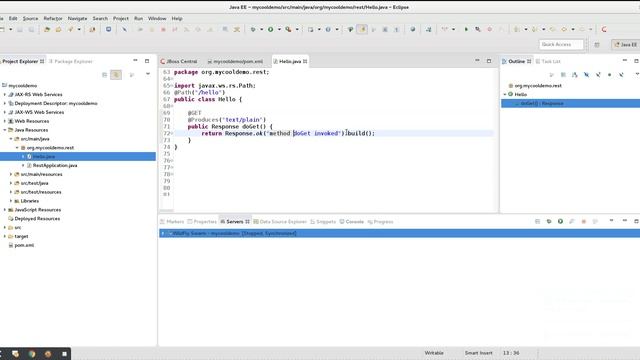The width and height of the screenshot is (640, 360).
Task: Switch to the Markers tab
Action: [x=172, y=222]
